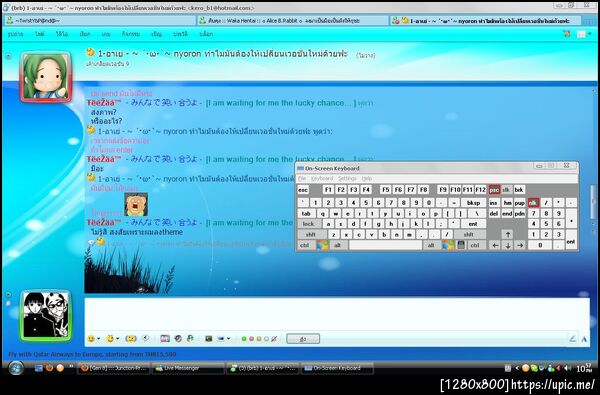Click the up arrow key on On-Screen Keyboard
The width and height of the screenshot is (600, 395).
(507, 234)
